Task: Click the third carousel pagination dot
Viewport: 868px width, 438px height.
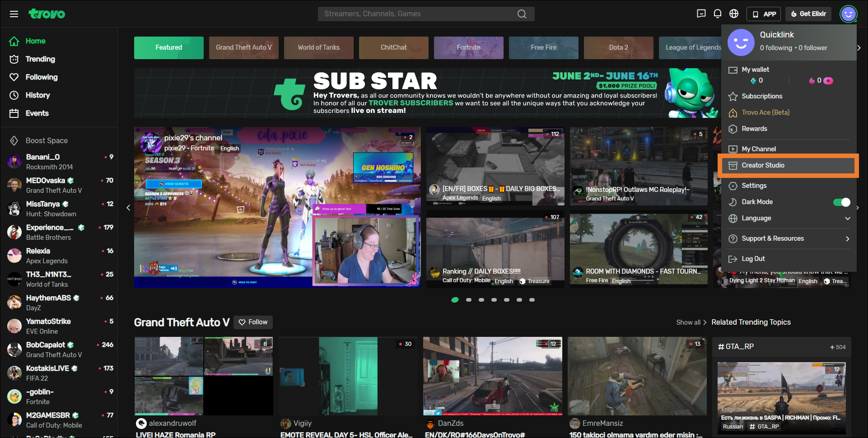Action: (481, 300)
